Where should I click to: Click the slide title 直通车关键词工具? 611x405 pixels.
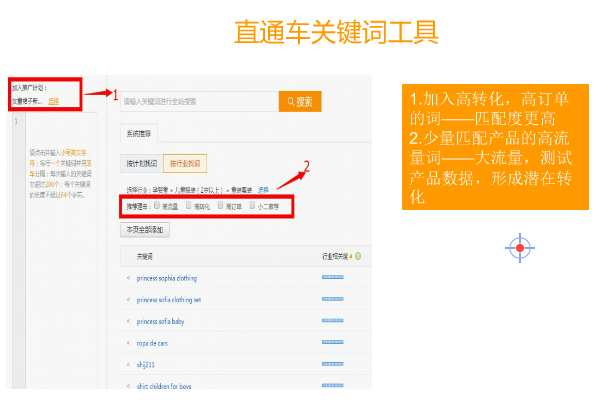(x=336, y=32)
